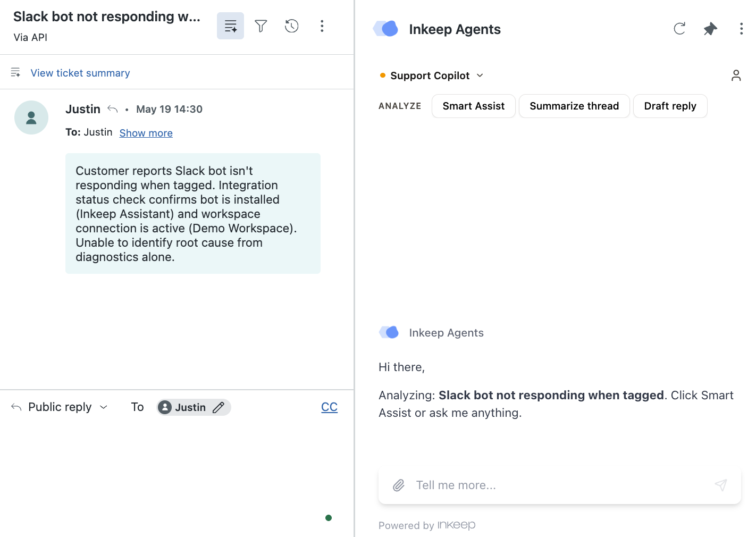
Task: Send the chat message
Action: (721, 485)
